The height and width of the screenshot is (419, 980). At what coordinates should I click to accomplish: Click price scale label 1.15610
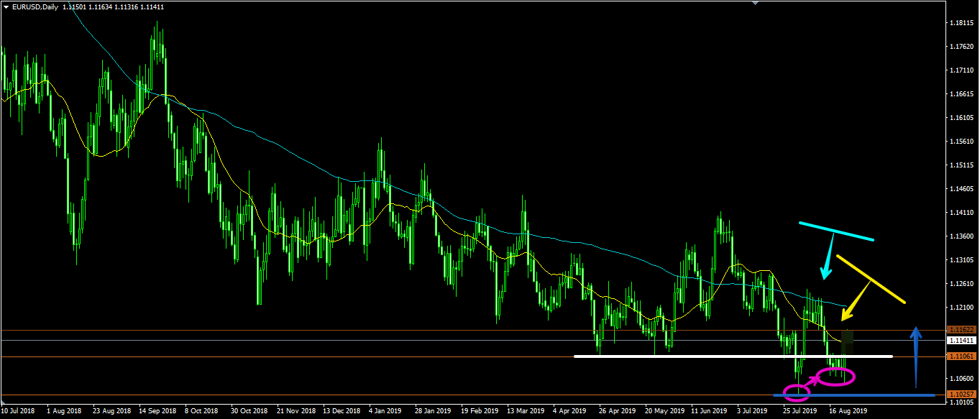coord(961,142)
